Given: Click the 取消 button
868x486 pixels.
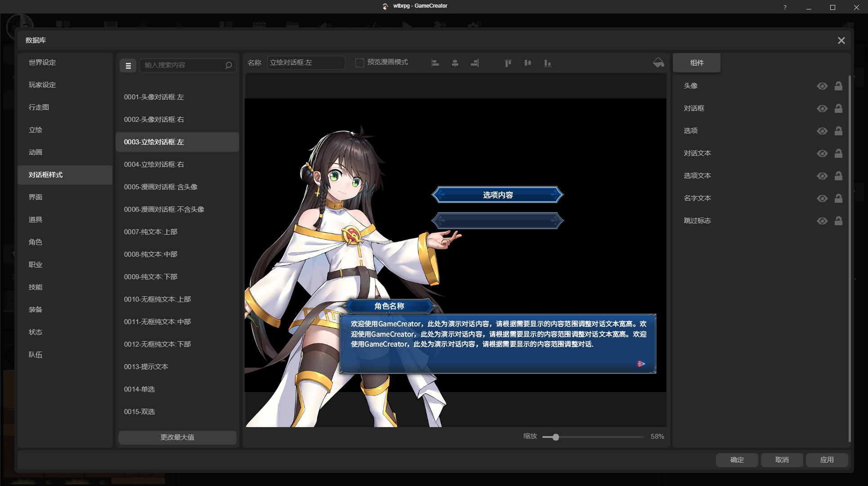Looking at the screenshot, I should [782, 460].
